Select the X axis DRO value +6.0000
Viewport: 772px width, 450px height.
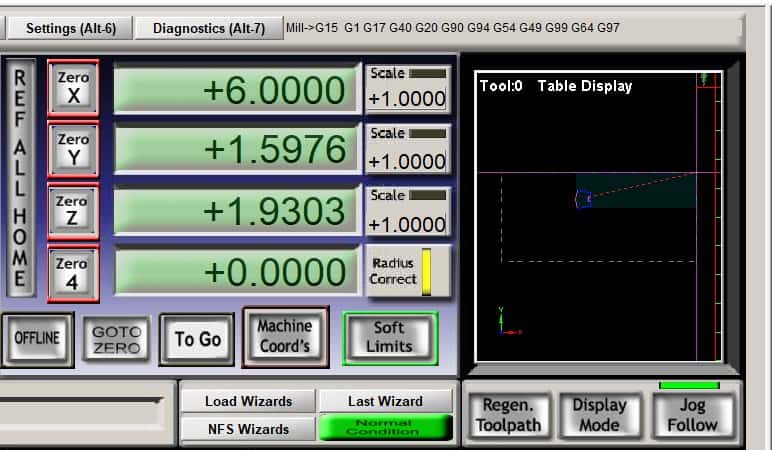pos(237,90)
